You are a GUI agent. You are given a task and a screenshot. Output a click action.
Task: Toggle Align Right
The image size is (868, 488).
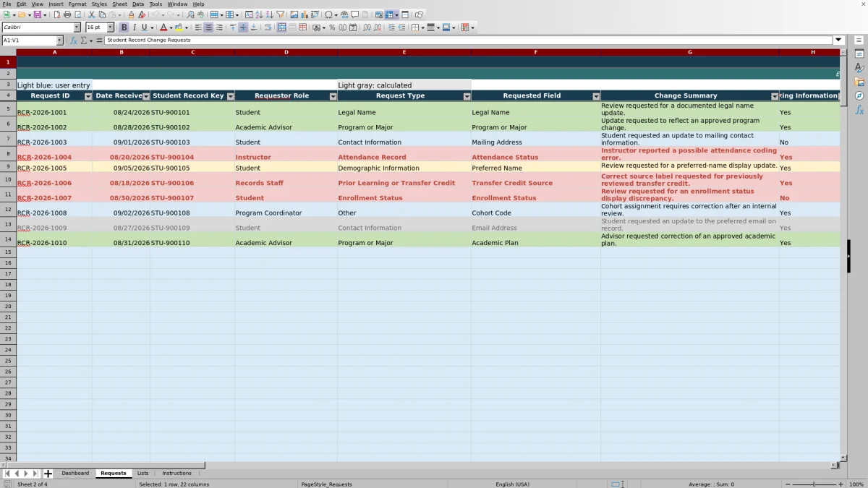click(219, 27)
